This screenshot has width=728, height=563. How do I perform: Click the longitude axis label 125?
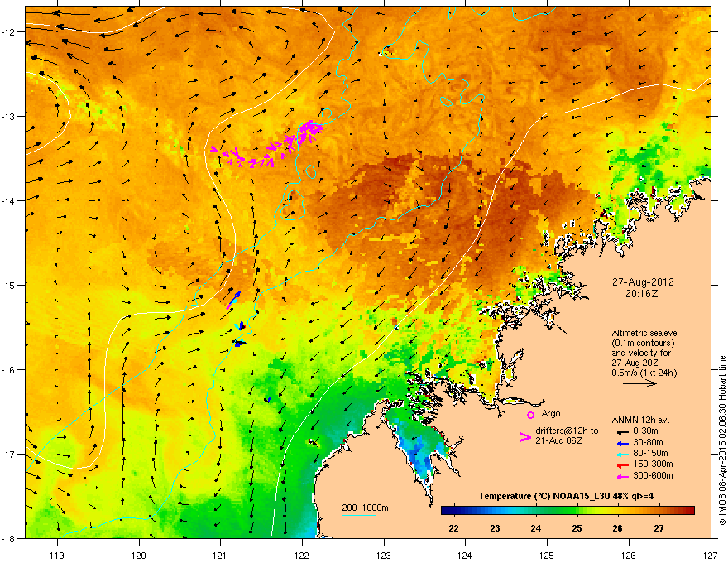[x=547, y=555]
